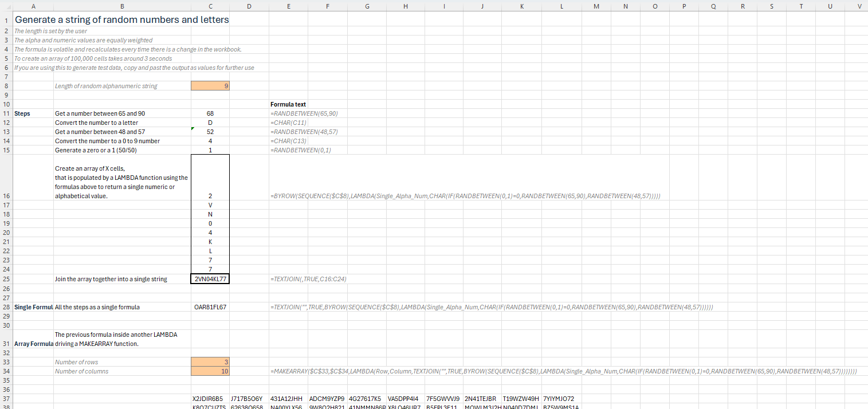
Task: Select the joined string cell 2VN04KL77
Action: coord(210,279)
